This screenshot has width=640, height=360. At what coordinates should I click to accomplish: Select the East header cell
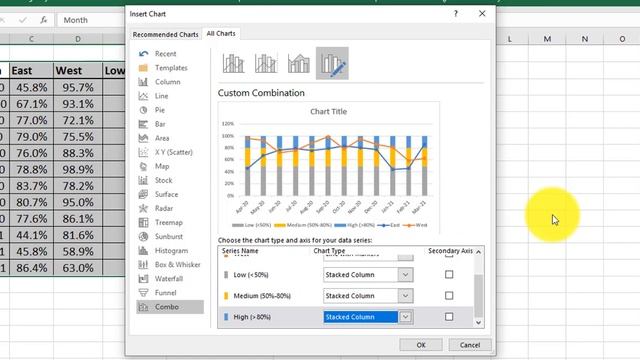coord(31,71)
